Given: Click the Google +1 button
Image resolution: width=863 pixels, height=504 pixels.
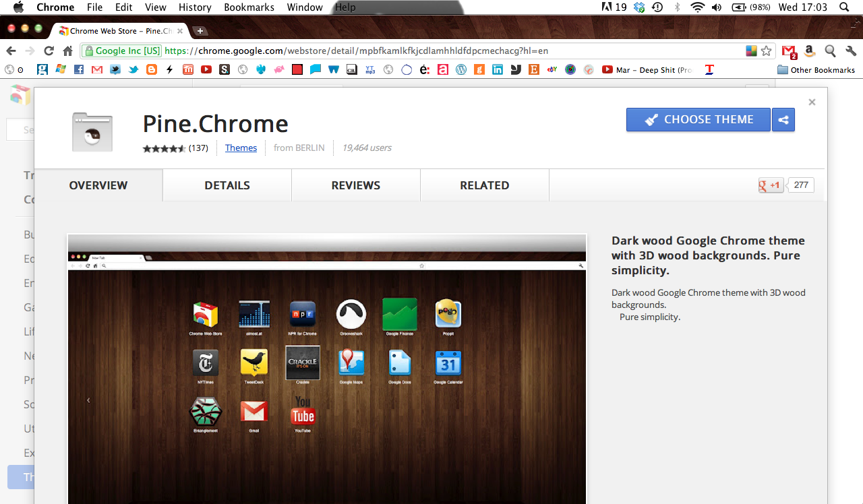Looking at the screenshot, I should [771, 185].
